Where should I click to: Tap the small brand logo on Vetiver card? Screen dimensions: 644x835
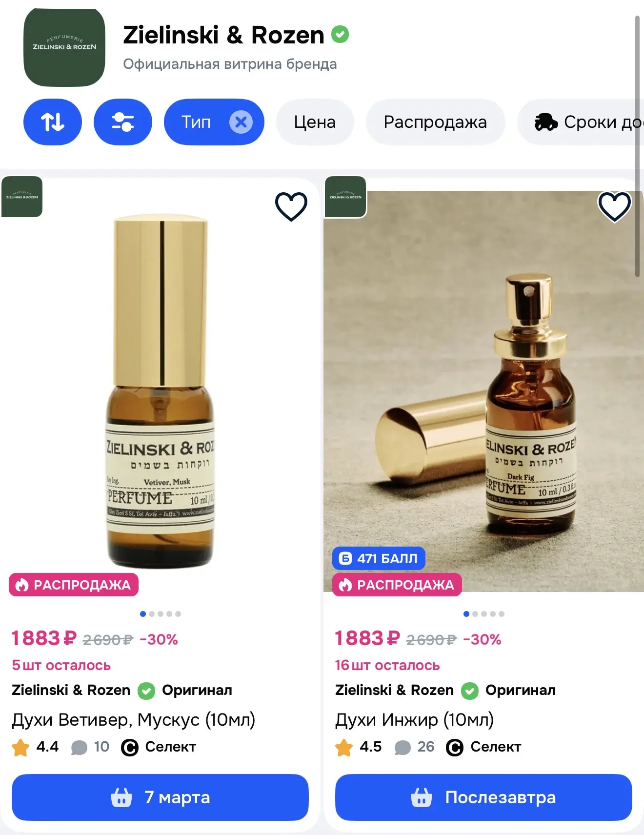click(22, 197)
